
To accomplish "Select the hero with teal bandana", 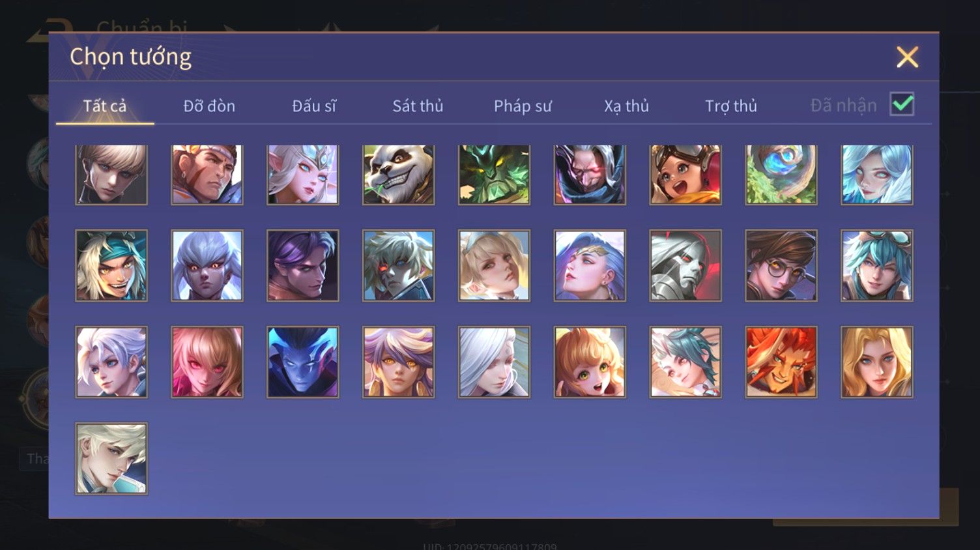I will click(x=111, y=265).
